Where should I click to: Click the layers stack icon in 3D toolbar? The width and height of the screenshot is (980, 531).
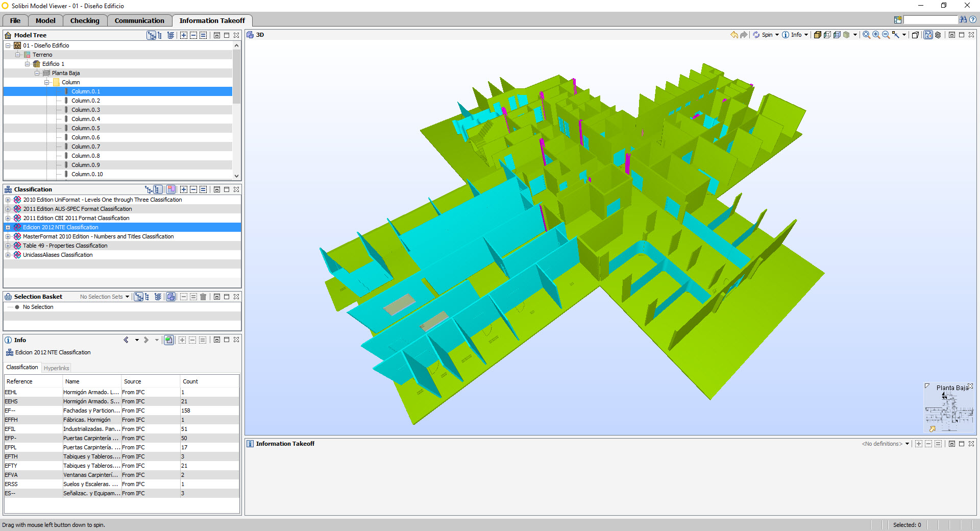click(938, 35)
